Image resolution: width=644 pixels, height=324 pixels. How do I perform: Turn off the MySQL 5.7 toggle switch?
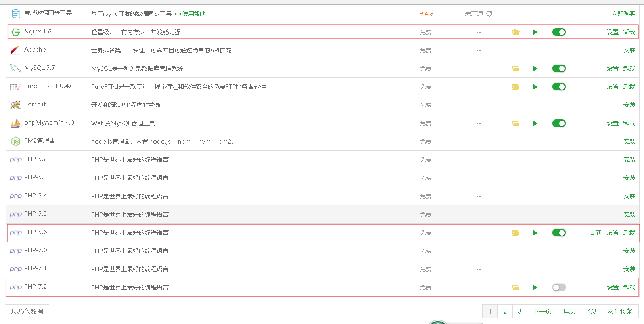pos(559,69)
